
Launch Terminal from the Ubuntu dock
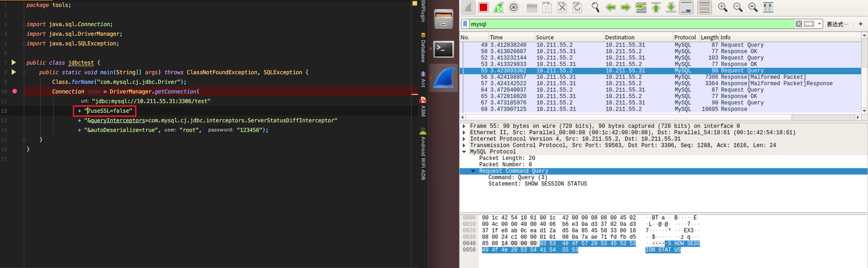443,49
